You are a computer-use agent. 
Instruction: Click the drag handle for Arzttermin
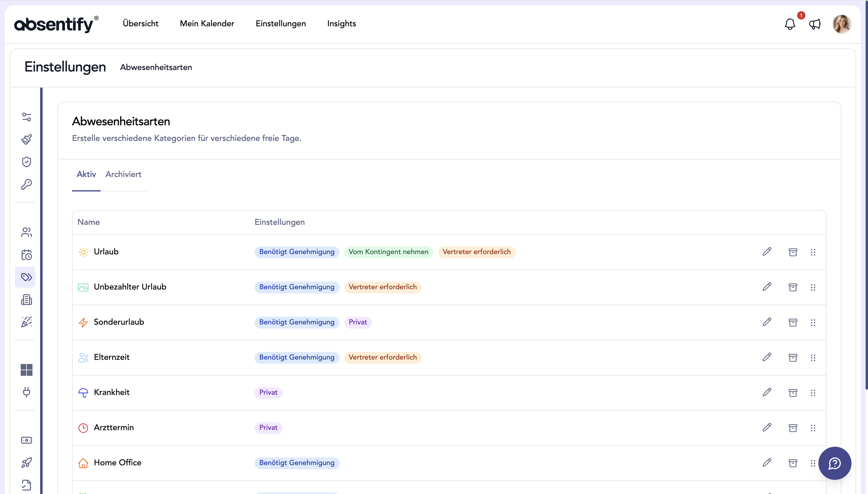click(813, 428)
